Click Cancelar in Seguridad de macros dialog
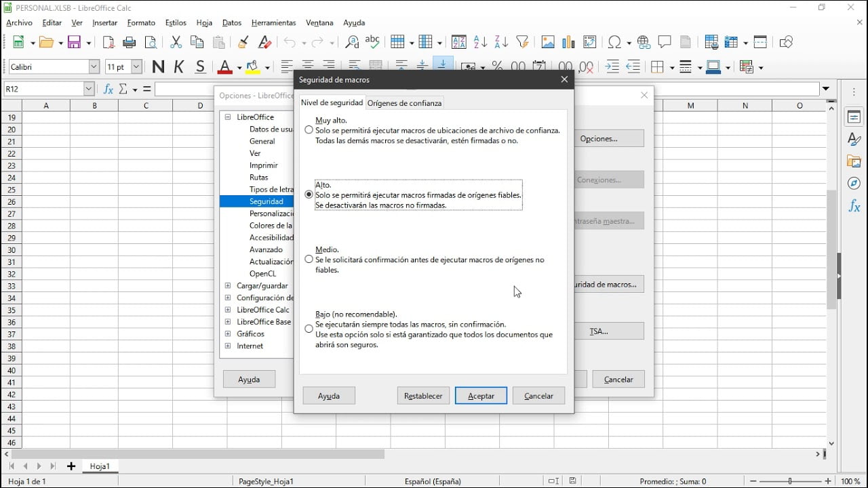 tap(538, 396)
